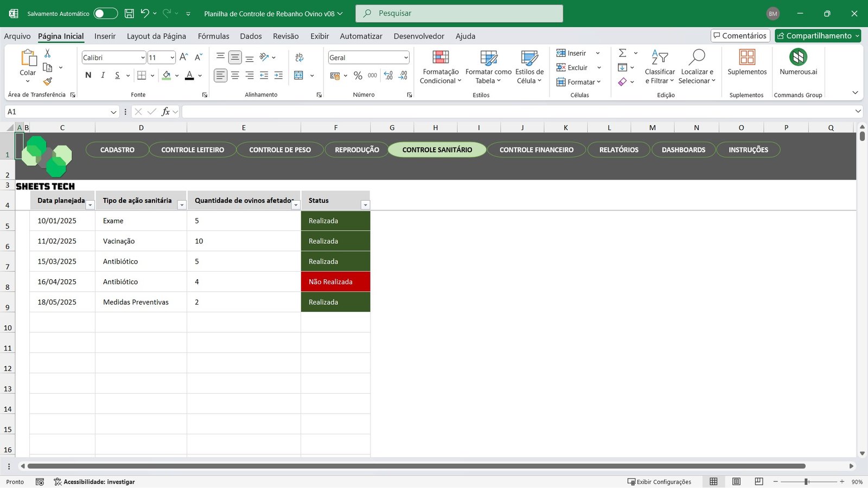Screen dimensions: 868x488
Task: Switch to Page Layout view
Action: (736, 481)
